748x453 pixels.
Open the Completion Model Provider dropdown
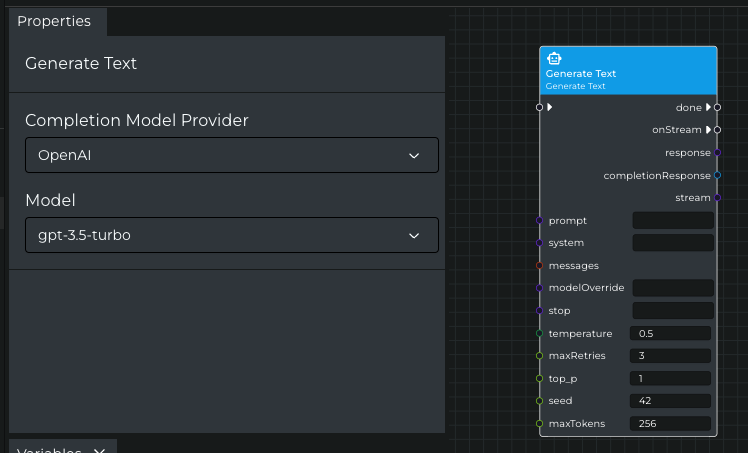click(x=231, y=155)
